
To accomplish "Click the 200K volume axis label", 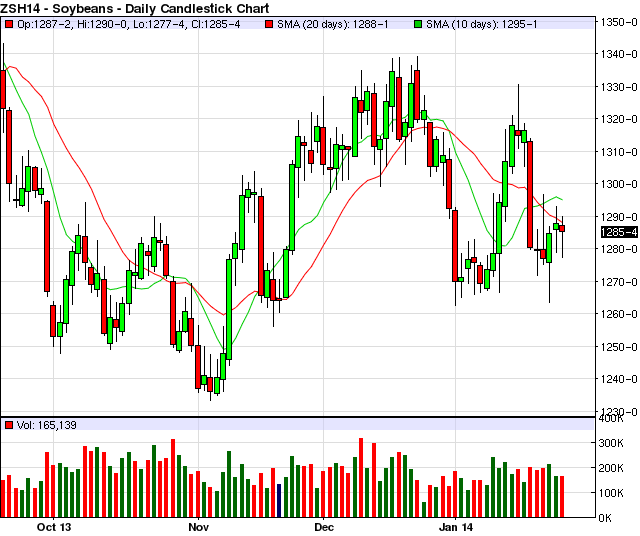I will point(611,468).
